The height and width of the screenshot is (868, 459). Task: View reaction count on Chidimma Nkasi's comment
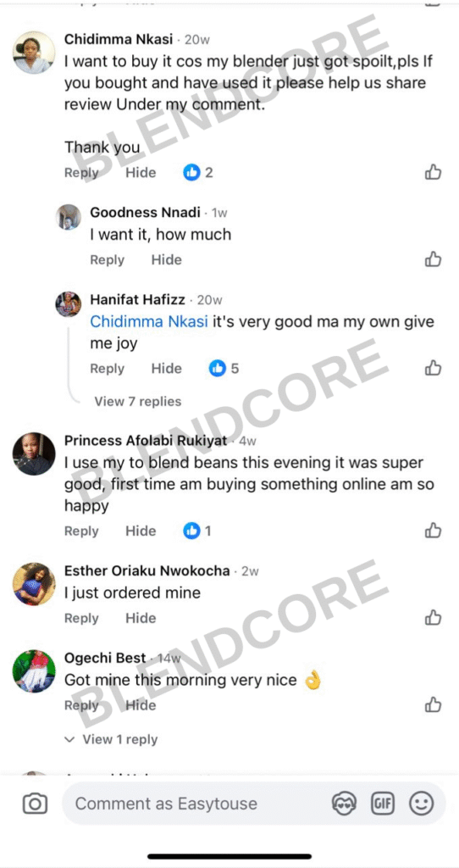[x=198, y=173]
